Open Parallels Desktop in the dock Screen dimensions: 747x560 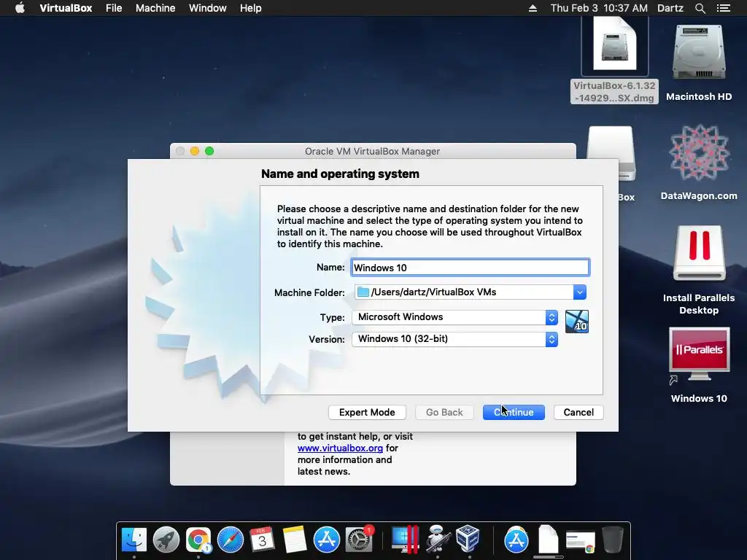click(405, 540)
